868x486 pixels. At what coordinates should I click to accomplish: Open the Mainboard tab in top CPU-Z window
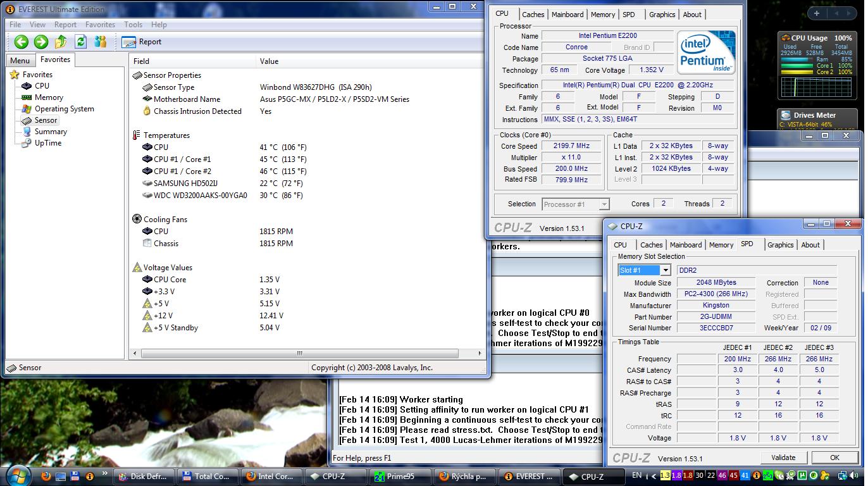click(x=567, y=15)
